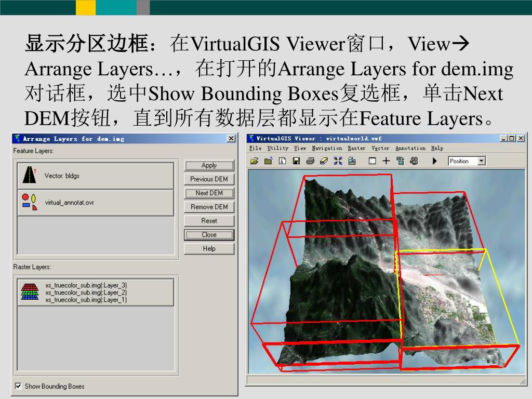Screen dimensions: 532x399
Task: Click the Apply button in Arrange Layers
Action: point(209,165)
